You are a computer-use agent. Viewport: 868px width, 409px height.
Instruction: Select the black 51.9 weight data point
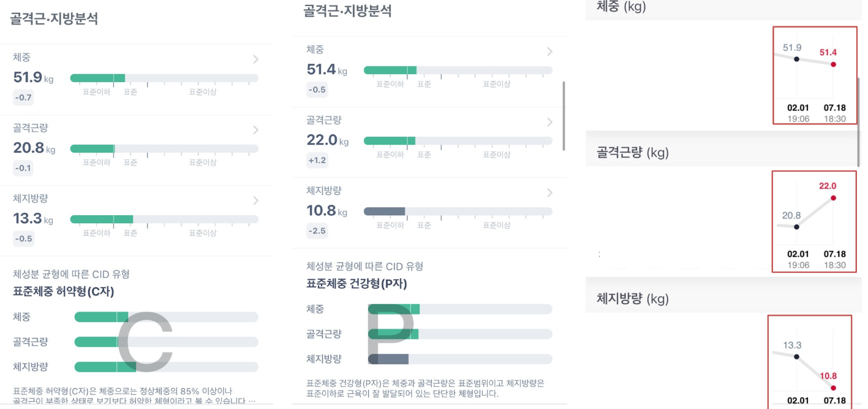tap(795, 58)
